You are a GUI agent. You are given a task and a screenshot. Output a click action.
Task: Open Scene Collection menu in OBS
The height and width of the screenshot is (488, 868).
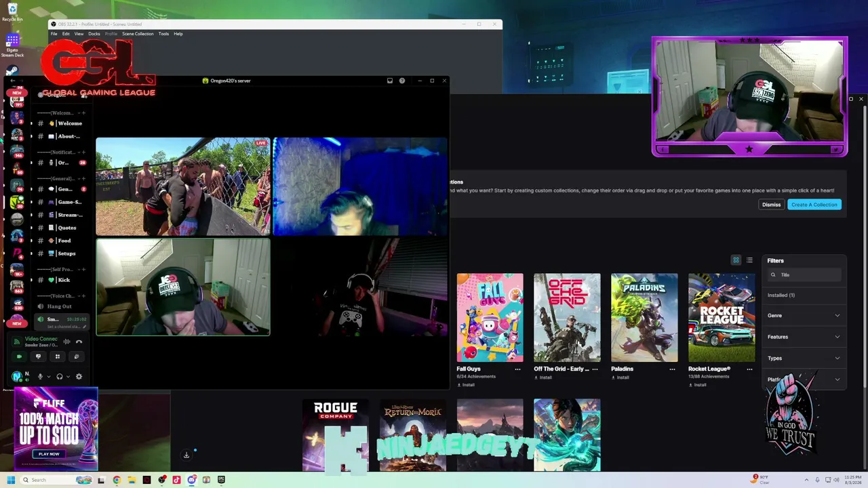pyautogui.click(x=138, y=34)
